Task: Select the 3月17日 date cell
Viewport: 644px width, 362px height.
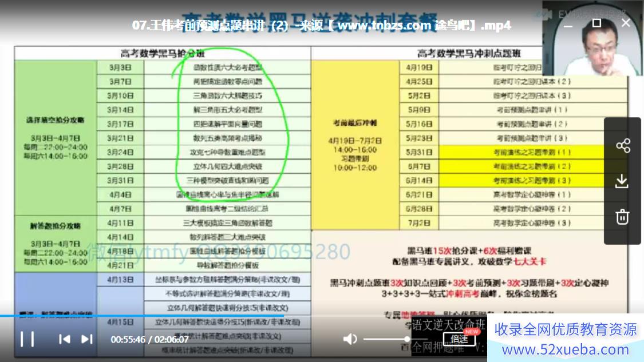Action: [x=120, y=124]
